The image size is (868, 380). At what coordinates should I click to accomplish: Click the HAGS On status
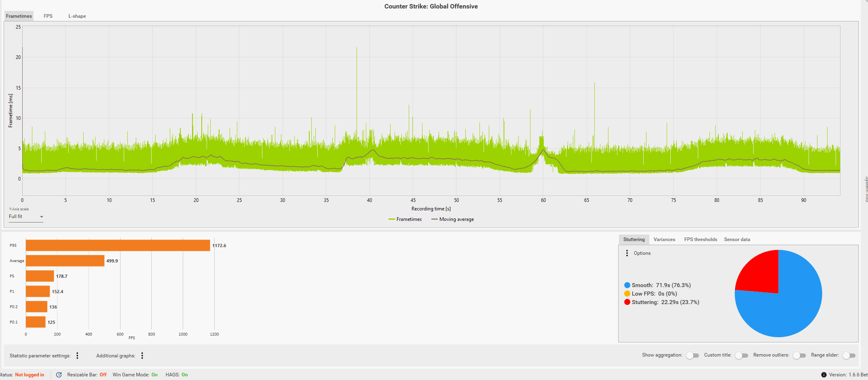(x=177, y=375)
